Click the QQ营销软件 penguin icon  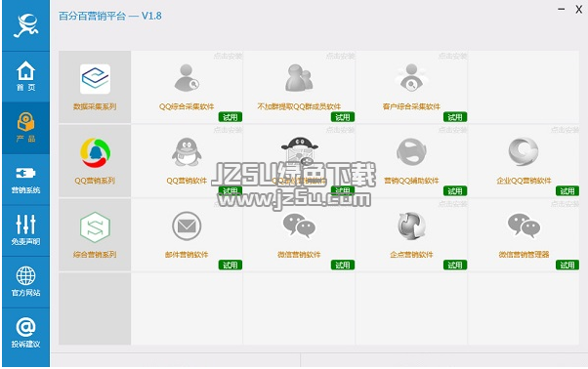[187, 151]
